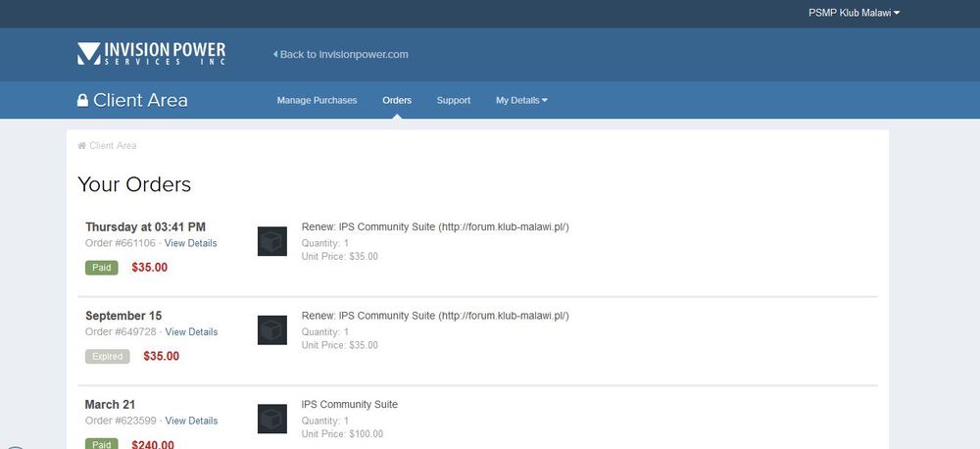Go to the Support tab

point(454,100)
